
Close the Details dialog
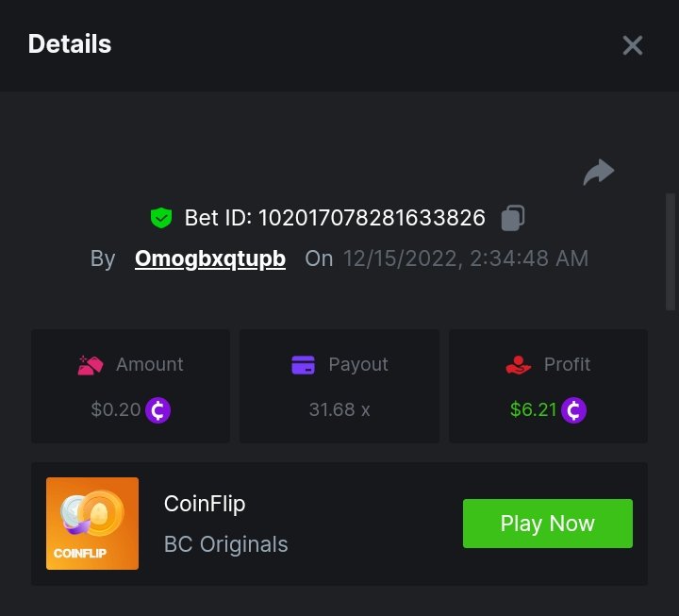[x=632, y=45]
